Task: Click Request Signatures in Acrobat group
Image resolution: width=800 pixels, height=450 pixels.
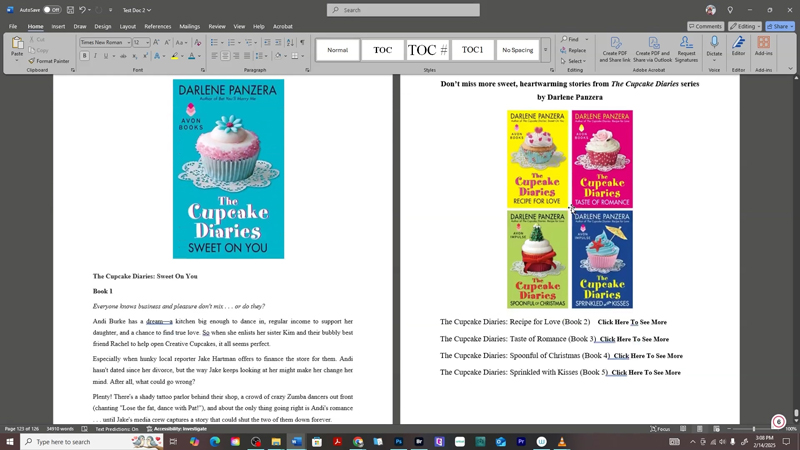Action: (686, 49)
